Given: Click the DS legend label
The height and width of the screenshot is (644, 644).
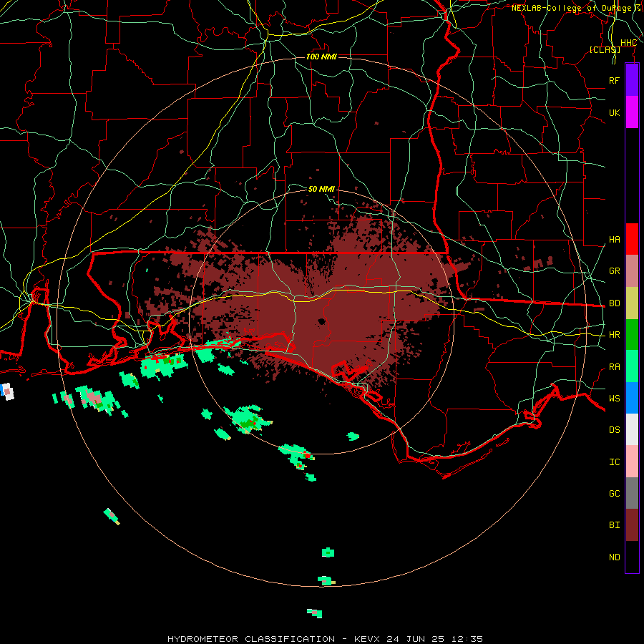Looking at the screenshot, I should click(614, 430).
